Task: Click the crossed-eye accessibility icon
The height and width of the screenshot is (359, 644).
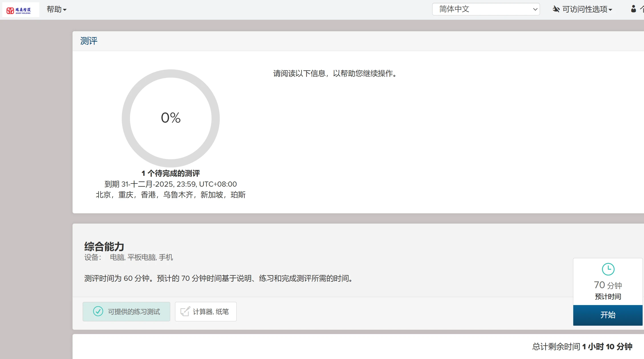Action: (556, 9)
